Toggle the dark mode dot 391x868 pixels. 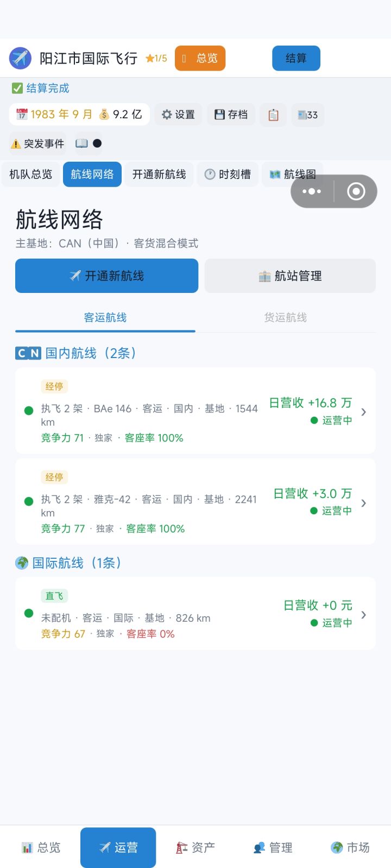click(97, 143)
